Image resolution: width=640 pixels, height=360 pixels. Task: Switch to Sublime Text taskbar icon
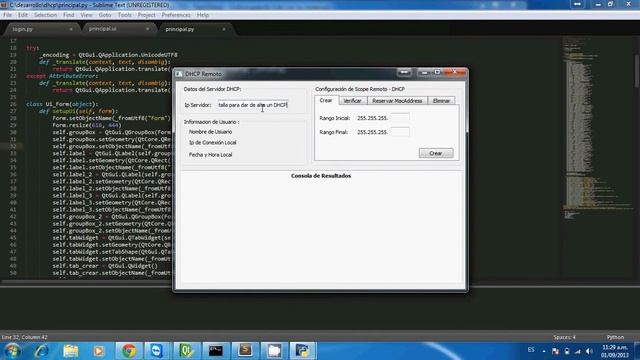tap(245, 351)
